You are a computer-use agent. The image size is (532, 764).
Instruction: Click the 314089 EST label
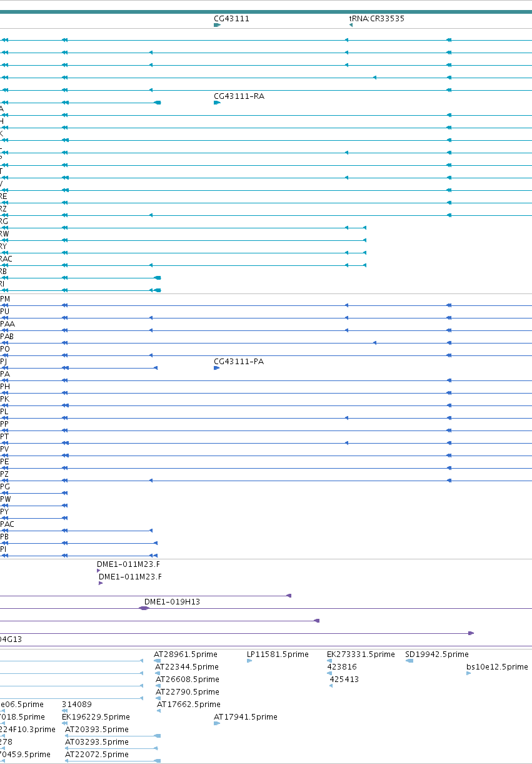click(77, 705)
